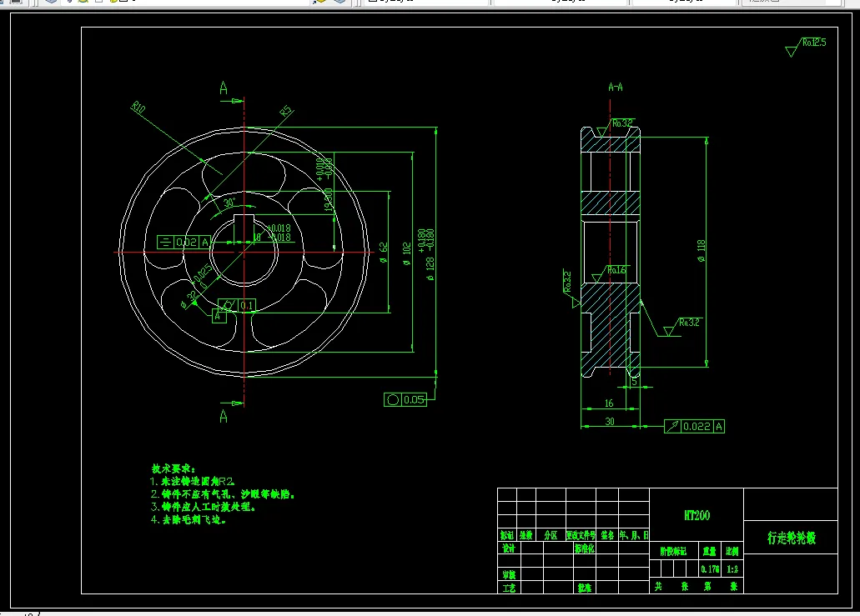Click the "比例" header cell

pos(732,551)
